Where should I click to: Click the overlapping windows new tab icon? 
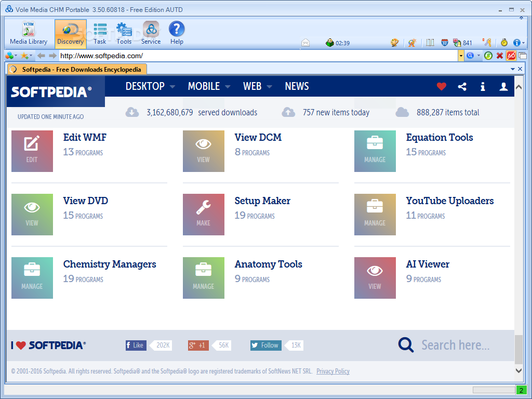(523, 56)
